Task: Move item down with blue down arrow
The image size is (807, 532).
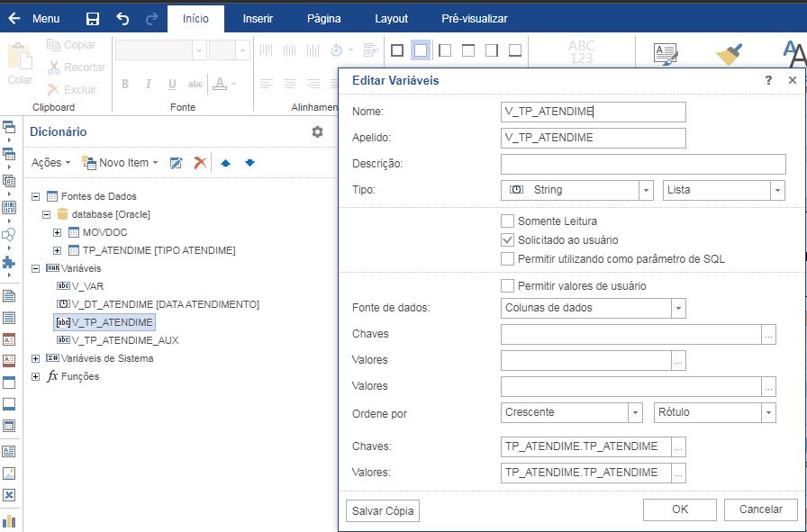Action: (250, 163)
